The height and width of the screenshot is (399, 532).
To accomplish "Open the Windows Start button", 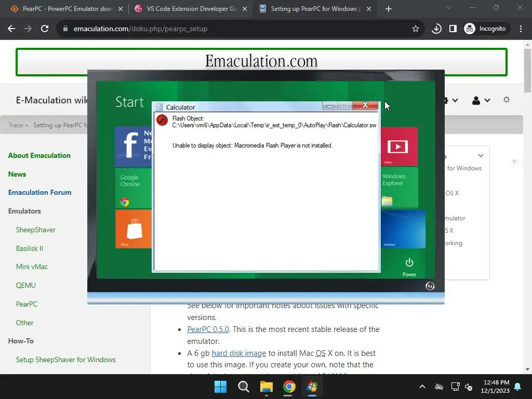I will click(220, 387).
